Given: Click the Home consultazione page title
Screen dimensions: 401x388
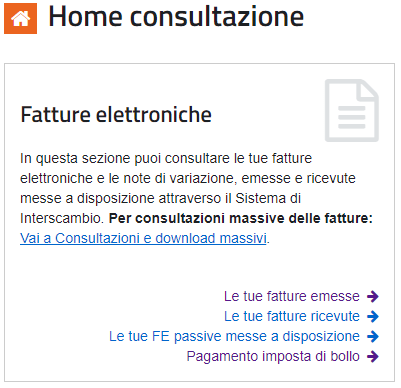Looking at the screenshot, I should (x=176, y=16).
